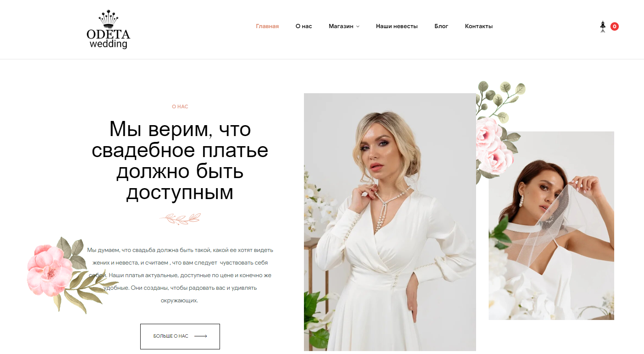644x354 pixels.
Task: Open the mannequin cart icon
Action: point(603,26)
